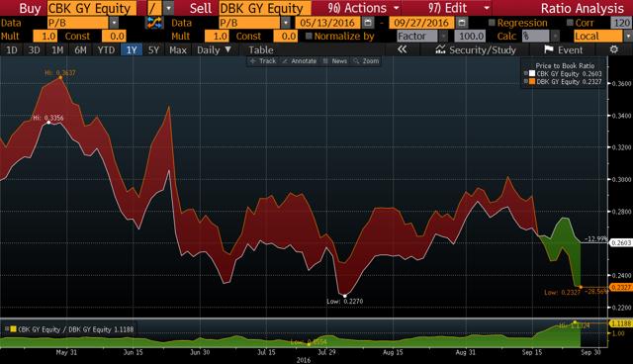This screenshot has height=364, width=633.
Task: Click the yellow ratio series color swatch
Action: (x=13, y=329)
